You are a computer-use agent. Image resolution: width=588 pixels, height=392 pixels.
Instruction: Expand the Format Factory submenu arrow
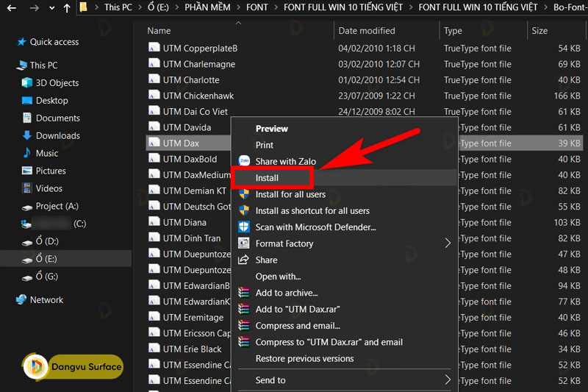click(x=448, y=243)
